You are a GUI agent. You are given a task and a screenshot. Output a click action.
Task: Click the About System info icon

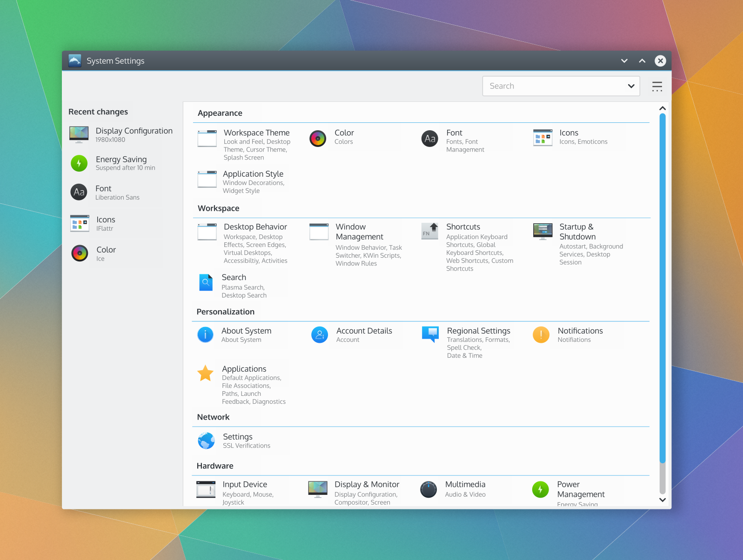click(205, 335)
